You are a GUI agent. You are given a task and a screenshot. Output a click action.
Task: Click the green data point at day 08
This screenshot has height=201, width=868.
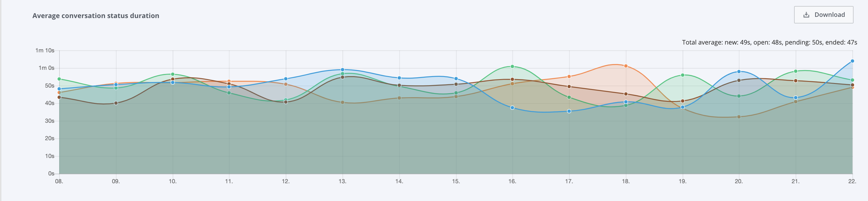[59, 79]
